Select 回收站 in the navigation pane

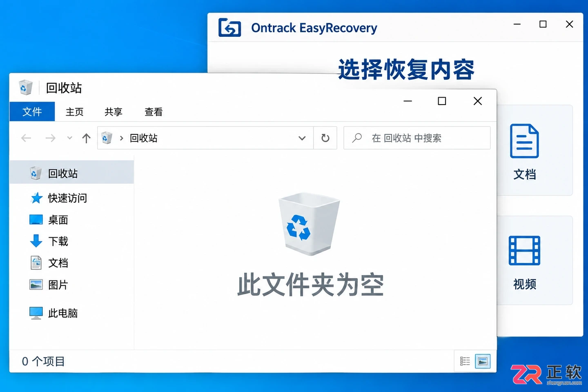[71, 173]
